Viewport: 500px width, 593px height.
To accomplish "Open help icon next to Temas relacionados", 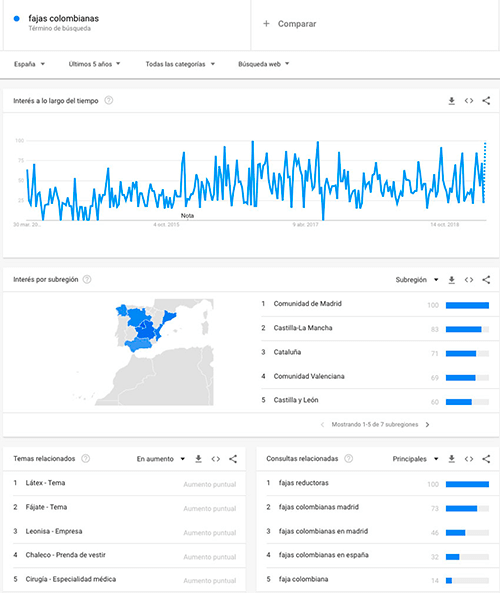I will pyautogui.click(x=86, y=459).
